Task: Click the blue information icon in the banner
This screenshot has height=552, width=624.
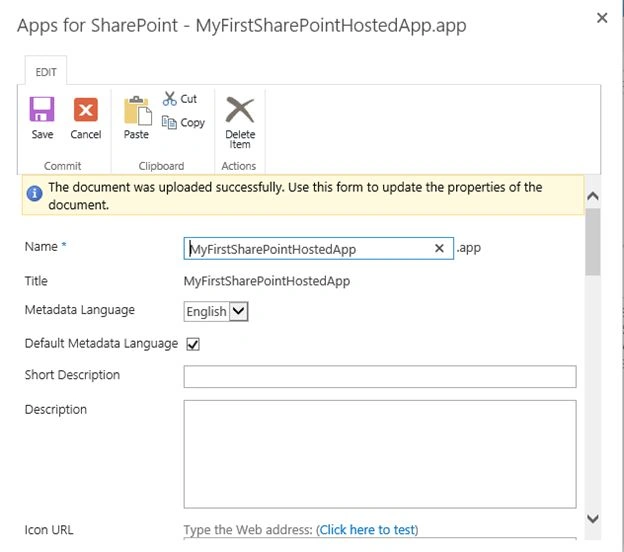Action: pyautogui.click(x=35, y=193)
